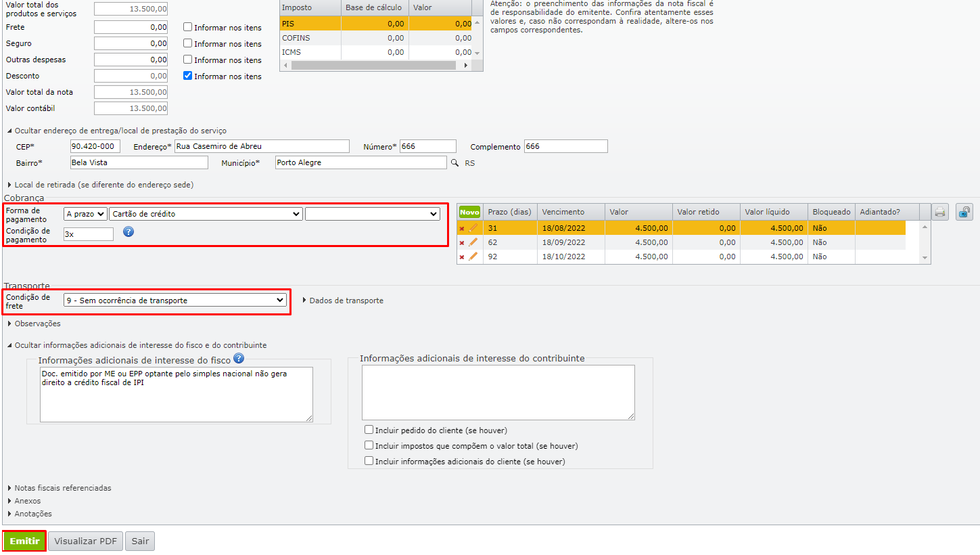This screenshot has height=555, width=980.
Task: Click the Prazo (dias) column header
Action: point(511,212)
